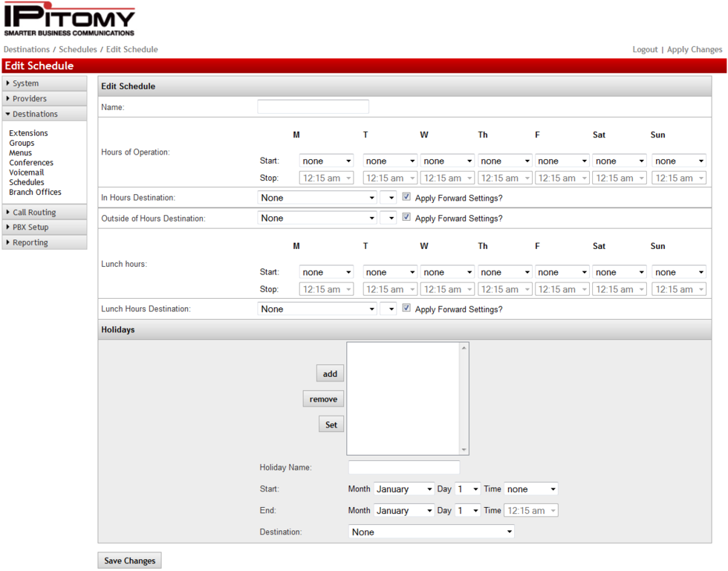Click the Apply Changes link

(694, 50)
